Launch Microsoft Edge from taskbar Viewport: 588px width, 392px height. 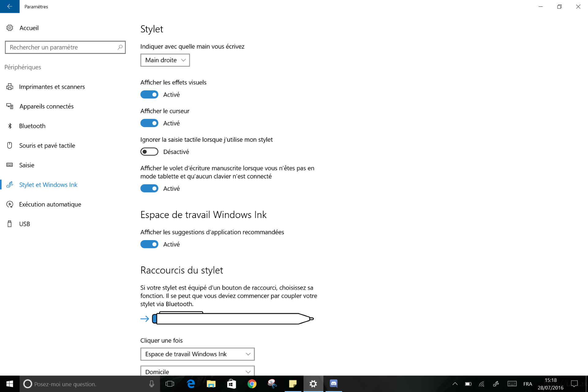tap(191, 384)
